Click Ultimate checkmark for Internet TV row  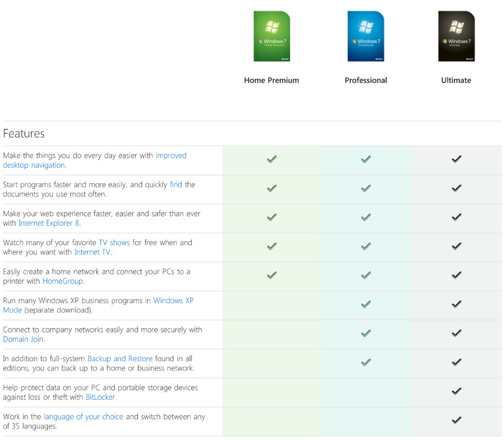coord(457,246)
